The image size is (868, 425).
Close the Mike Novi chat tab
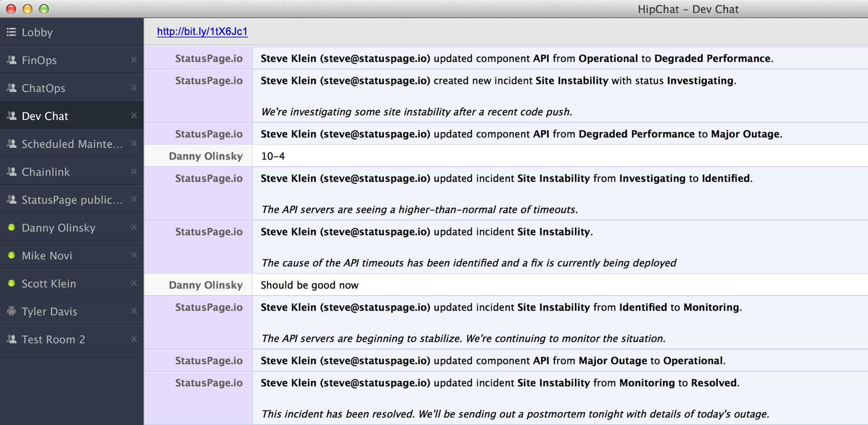click(134, 255)
